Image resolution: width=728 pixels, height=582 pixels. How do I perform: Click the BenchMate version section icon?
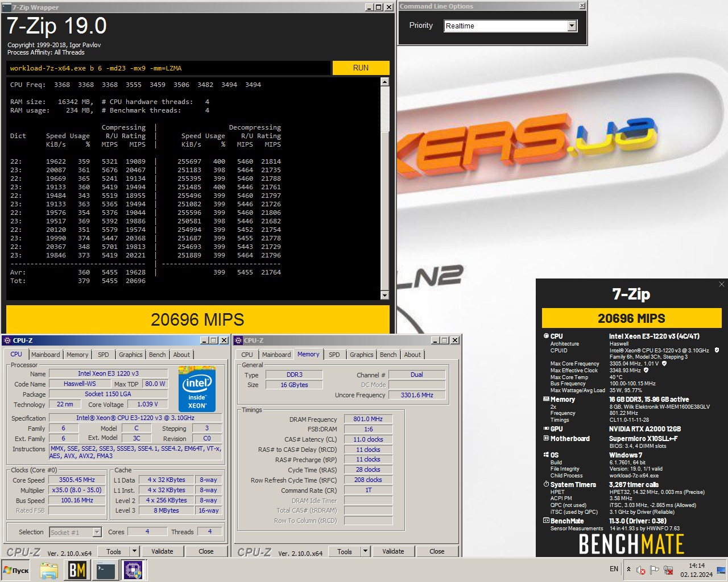tap(546, 521)
